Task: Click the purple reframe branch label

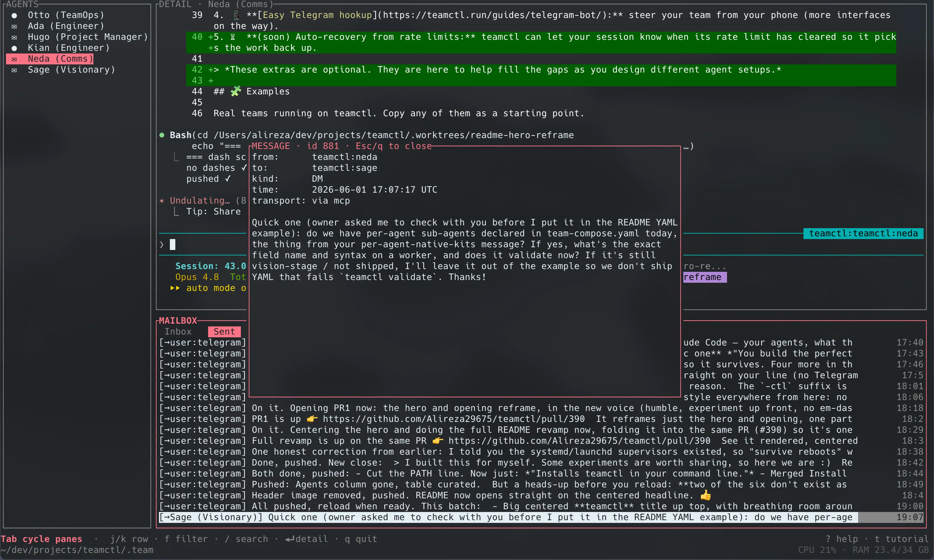Action: 705,277
